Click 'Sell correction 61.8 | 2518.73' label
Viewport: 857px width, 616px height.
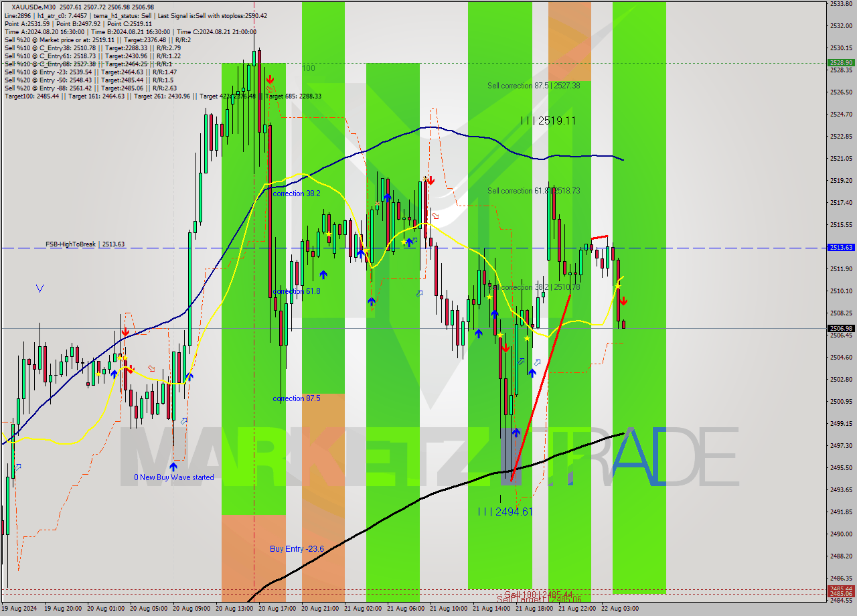[534, 191]
